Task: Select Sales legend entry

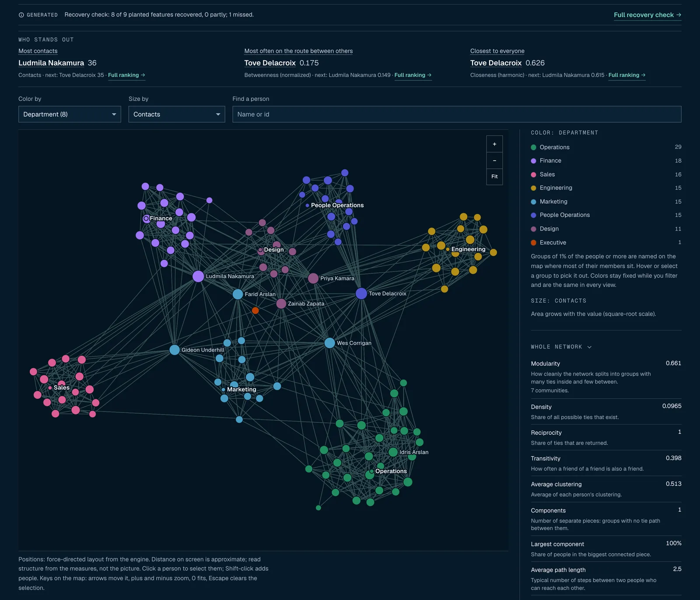Action: click(x=606, y=174)
